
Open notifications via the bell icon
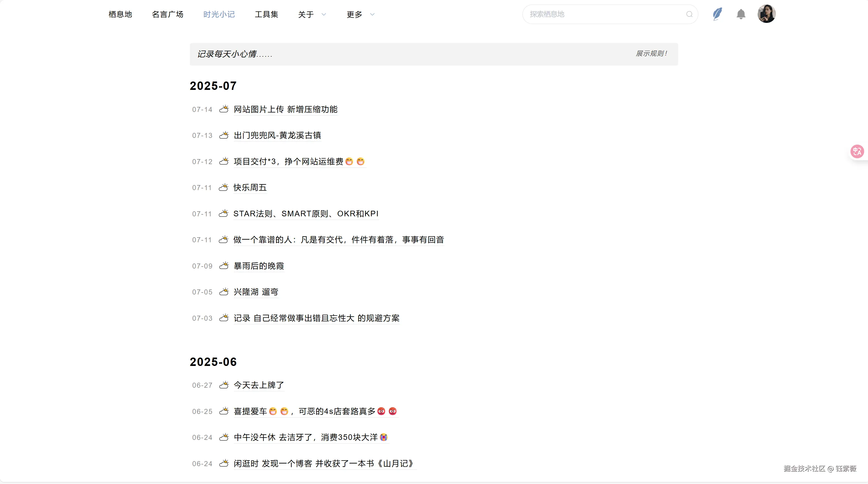[x=741, y=14]
